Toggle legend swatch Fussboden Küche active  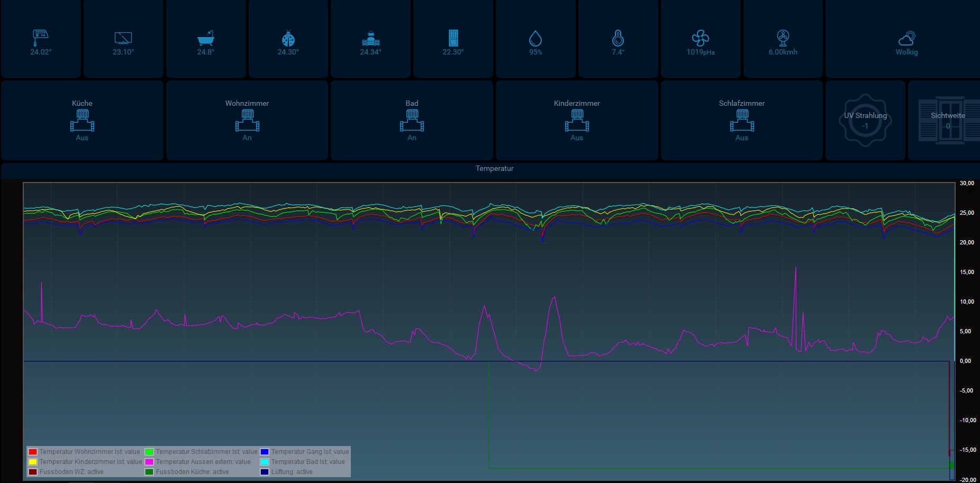(149, 472)
